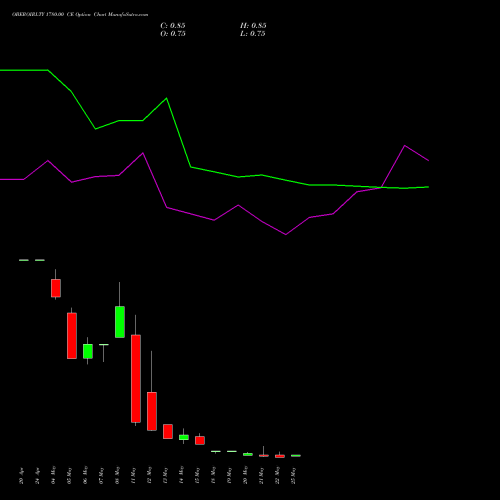
Task: Select the 08 May date label
Action: pyautogui.click(x=117, y=475)
